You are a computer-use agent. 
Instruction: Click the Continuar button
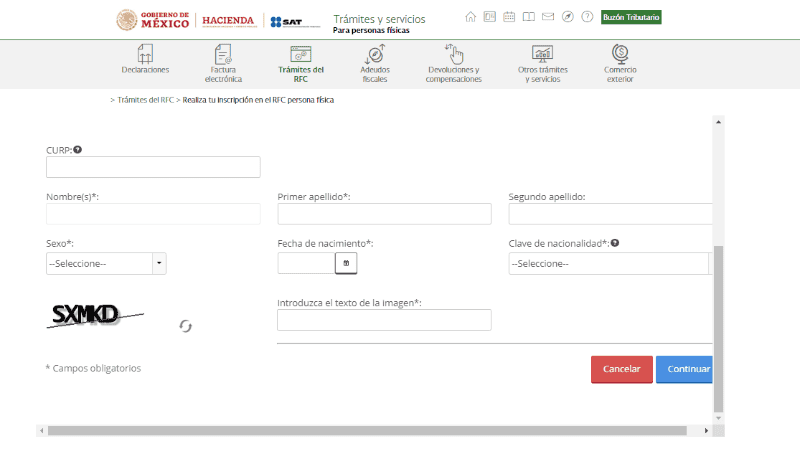pos(685,369)
